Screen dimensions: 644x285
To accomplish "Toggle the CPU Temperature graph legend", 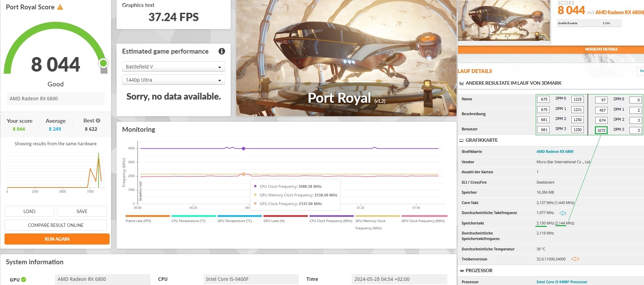I will pos(193,219).
